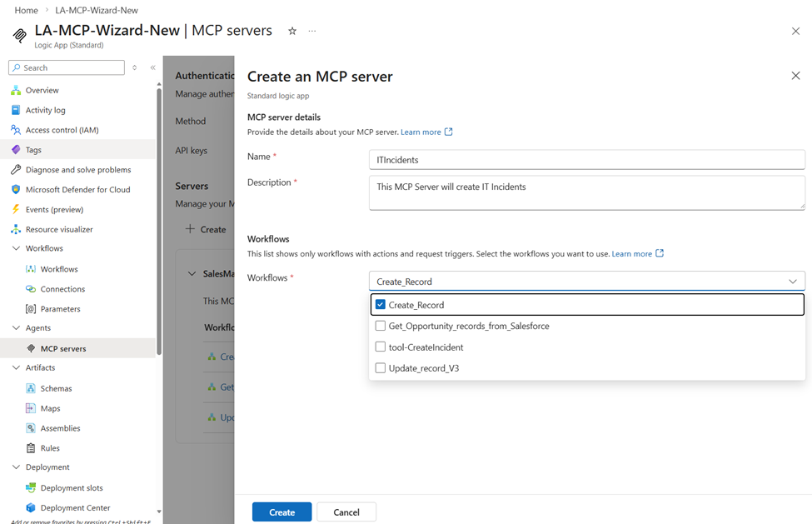Viewport: 812px width, 524px height.
Task: Click the Access control (IAM) icon
Action: 16,130
